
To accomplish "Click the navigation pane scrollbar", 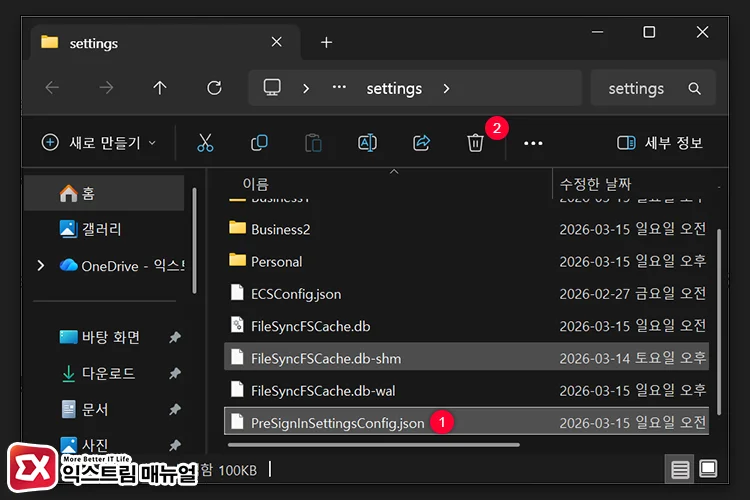I will click(194, 240).
